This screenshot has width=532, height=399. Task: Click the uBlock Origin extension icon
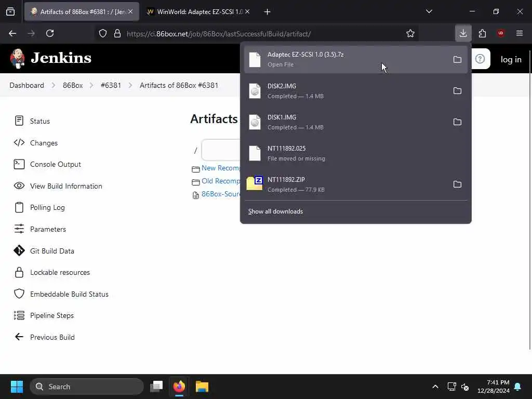pyautogui.click(x=501, y=33)
